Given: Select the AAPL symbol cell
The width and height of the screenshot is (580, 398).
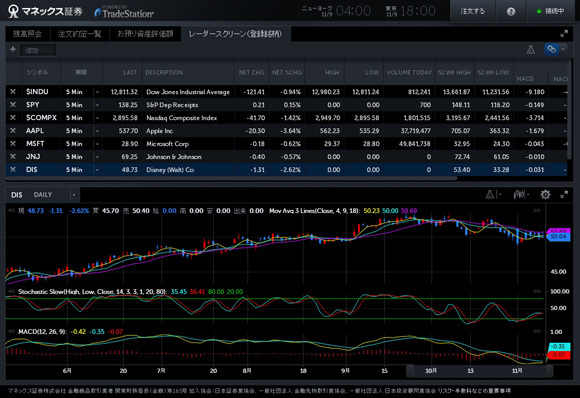Looking at the screenshot, I should point(35,131).
